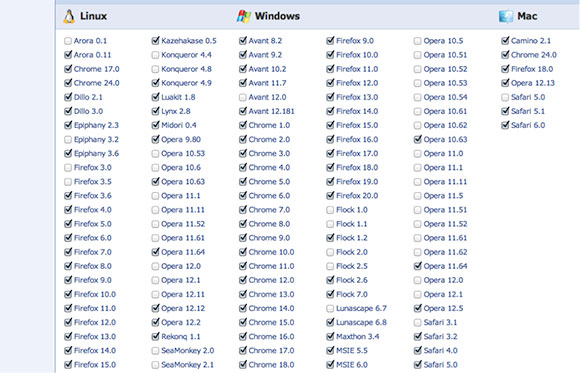This screenshot has width=580, height=373.
Task: Untick Chrome 5.0
Action: click(x=243, y=182)
